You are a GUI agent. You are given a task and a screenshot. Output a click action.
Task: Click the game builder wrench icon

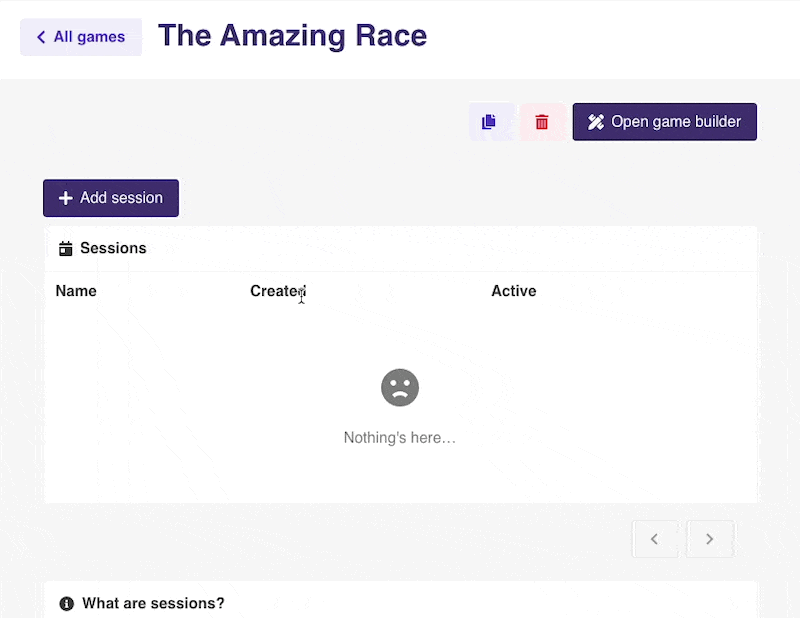[596, 121]
